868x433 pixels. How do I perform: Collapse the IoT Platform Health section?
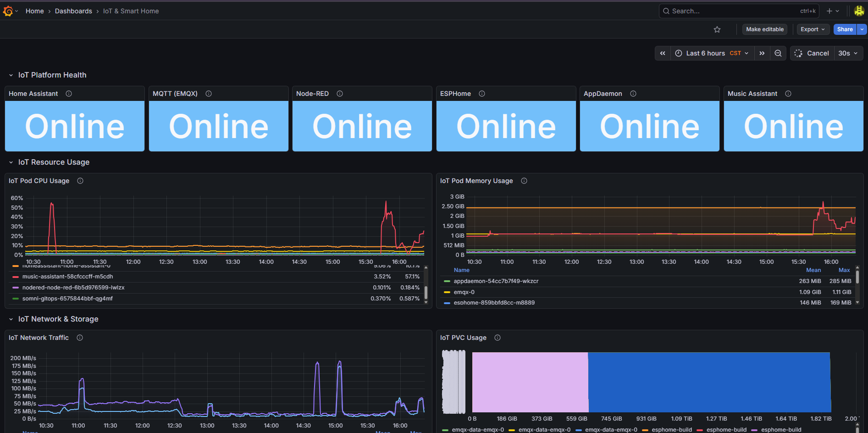point(11,75)
